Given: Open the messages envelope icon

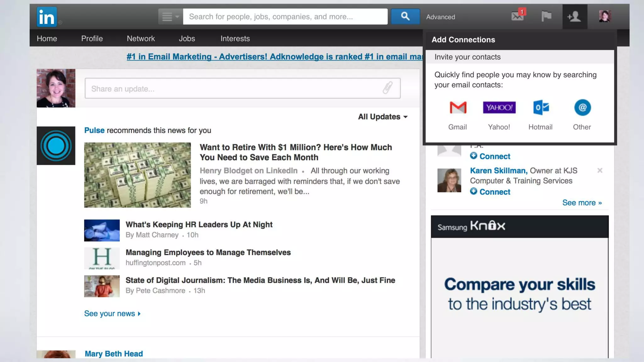Looking at the screenshot, I should tap(518, 16).
